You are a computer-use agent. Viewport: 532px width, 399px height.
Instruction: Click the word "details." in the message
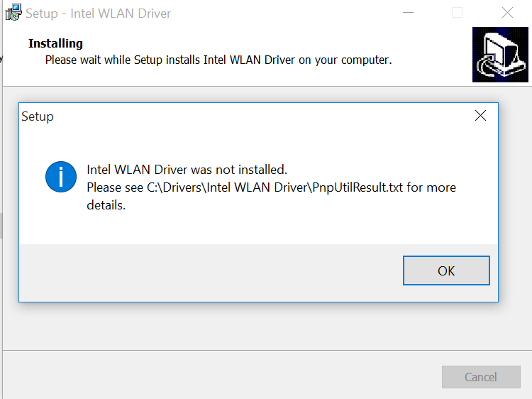coord(106,206)
